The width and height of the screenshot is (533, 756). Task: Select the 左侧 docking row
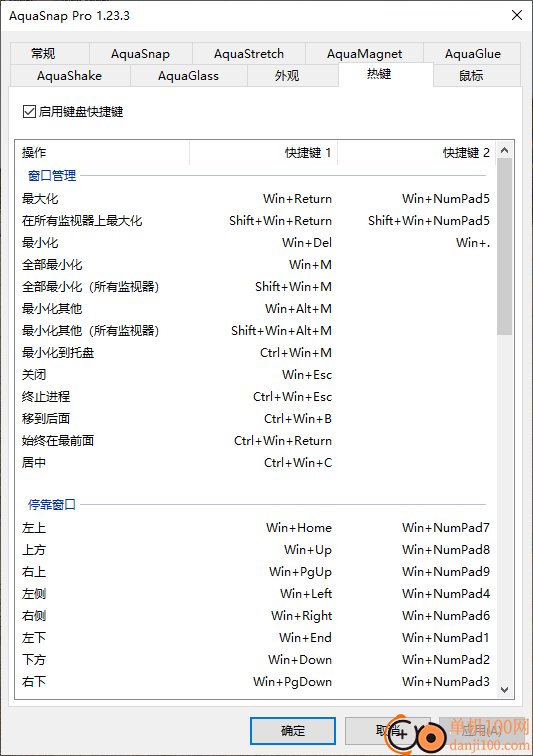[x=256, y=594]
